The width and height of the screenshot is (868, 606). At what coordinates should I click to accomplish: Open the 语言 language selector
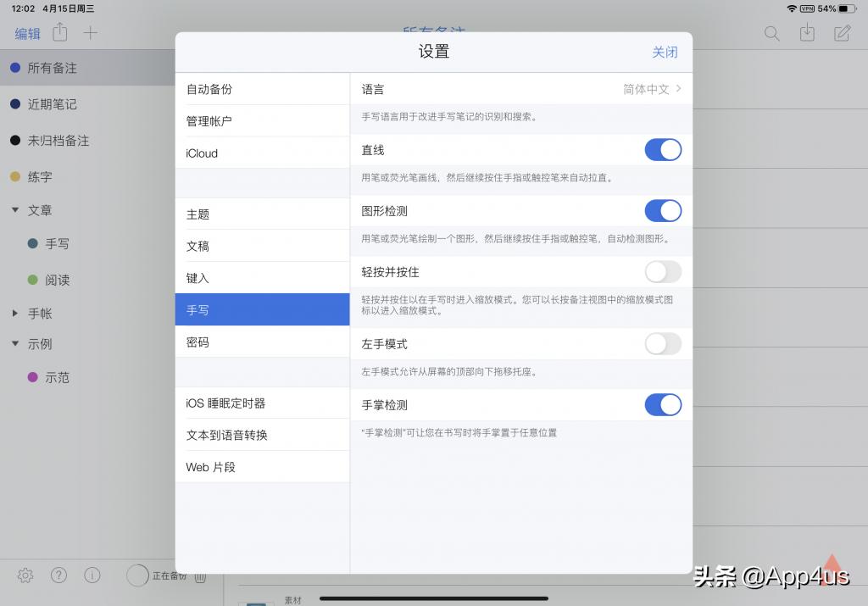click(521, 89)
